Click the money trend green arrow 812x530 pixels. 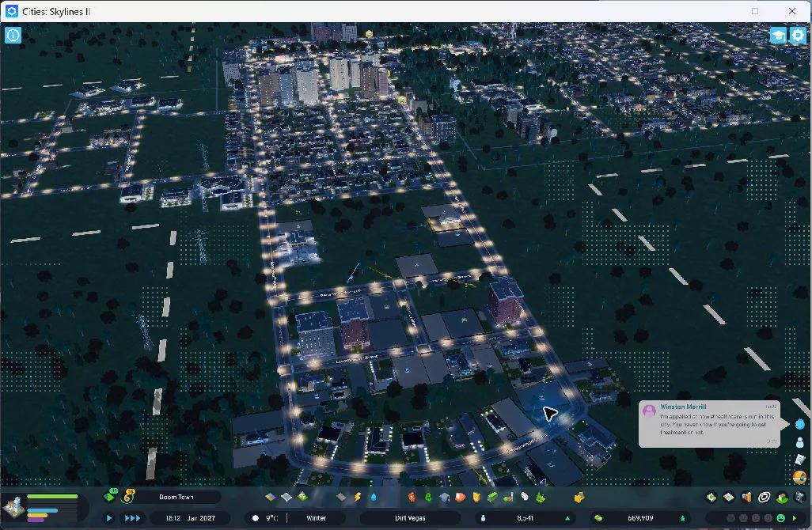click(682, 518)
